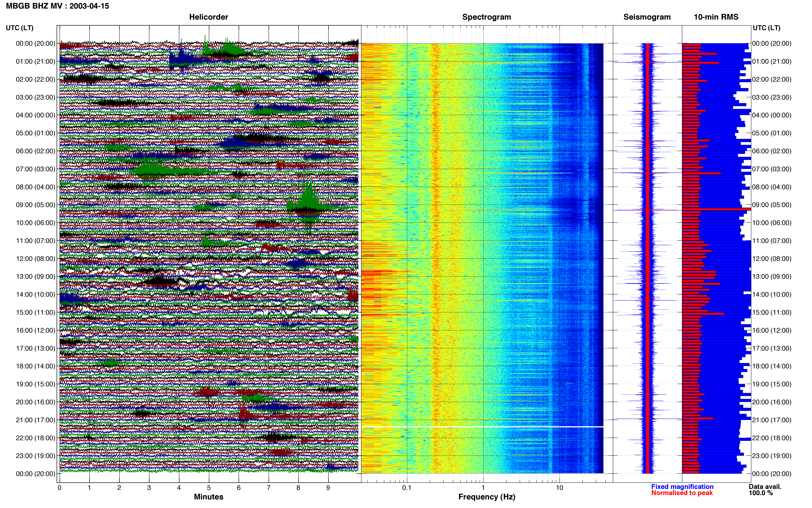This screenshot has height=508, width=812.
Task: Click the right '09:00 (05:00)' time label
Action: click(x=772, y=205)
